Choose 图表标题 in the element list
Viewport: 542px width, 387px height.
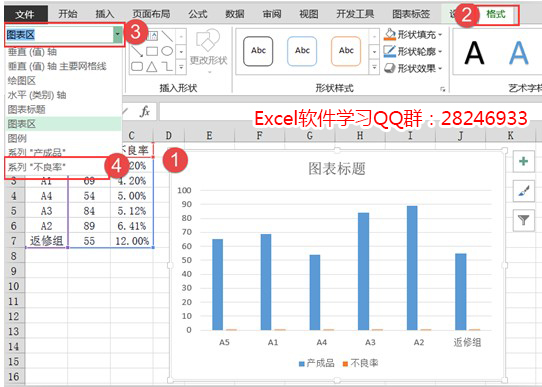(63, 109)
